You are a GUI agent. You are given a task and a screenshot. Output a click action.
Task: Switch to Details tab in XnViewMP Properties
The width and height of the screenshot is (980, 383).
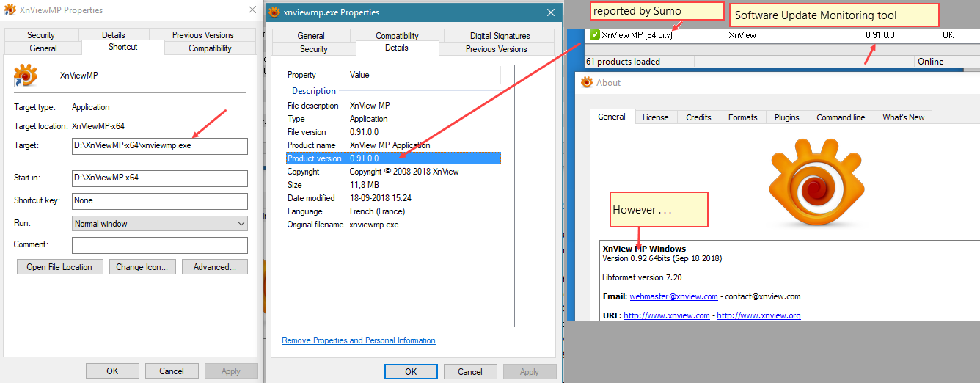pos(113,34)
